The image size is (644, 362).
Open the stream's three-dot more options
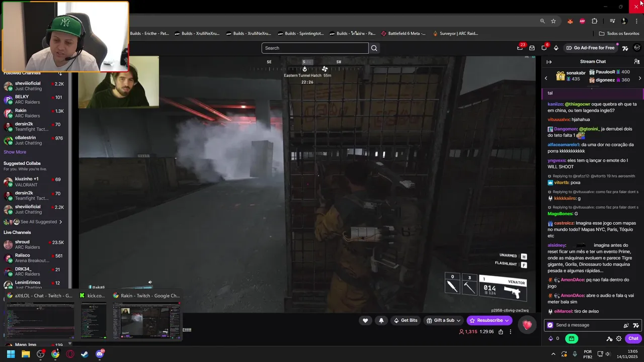[x=510, y=332]
